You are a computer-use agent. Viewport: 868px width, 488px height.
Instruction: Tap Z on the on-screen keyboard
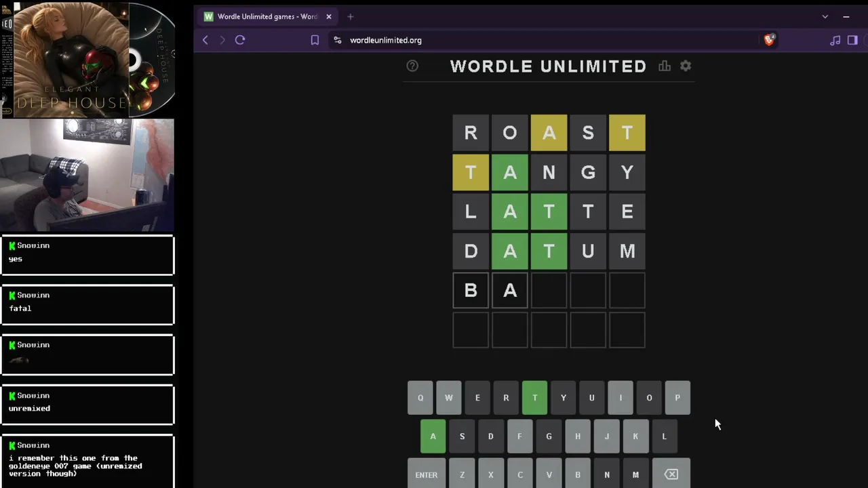[x=462, y=474]
